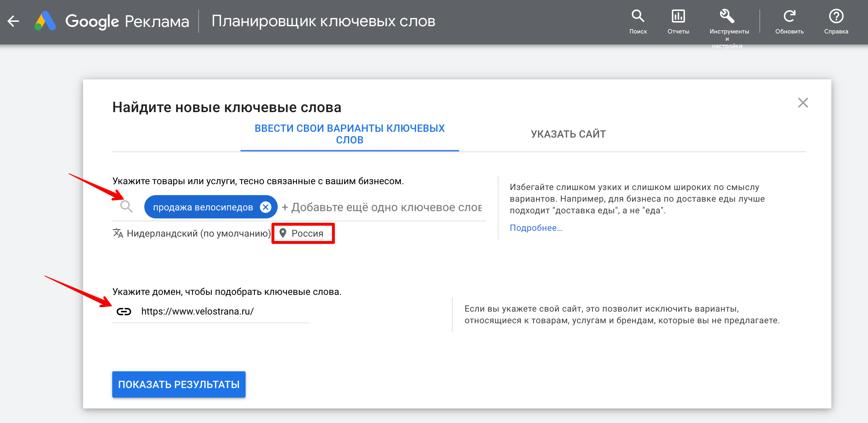Open the Поиск search tool
868x423 pixels.
point(638,22)
